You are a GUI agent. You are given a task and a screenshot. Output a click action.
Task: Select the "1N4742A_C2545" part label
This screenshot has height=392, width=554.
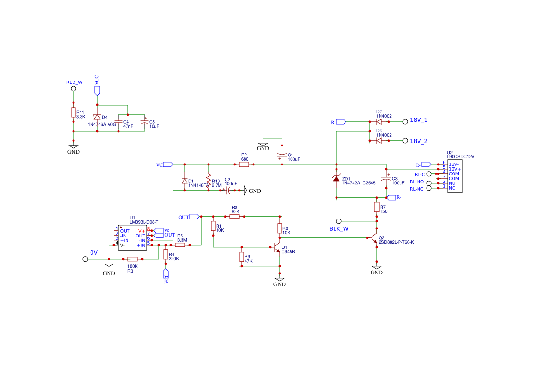(359, 183)
